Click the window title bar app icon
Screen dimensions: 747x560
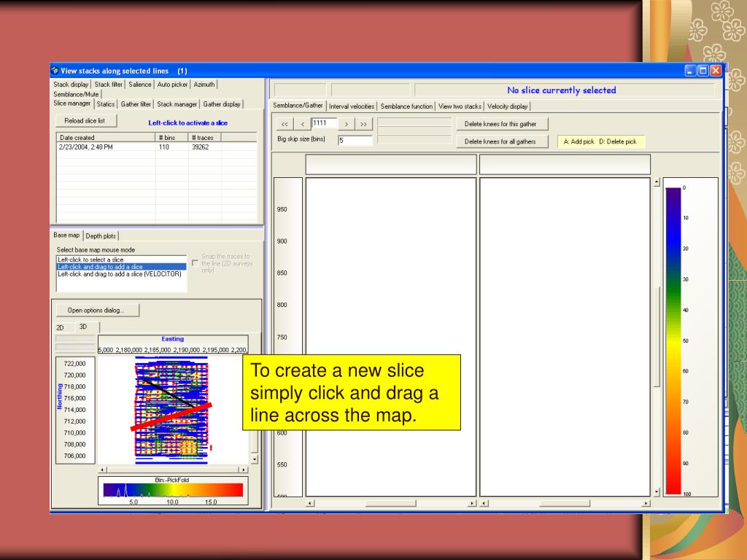click(x=55, y=71)
